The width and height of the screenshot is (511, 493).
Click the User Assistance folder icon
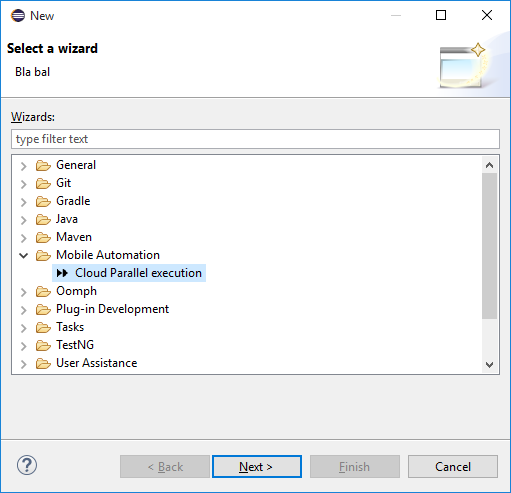click(43, 363)
